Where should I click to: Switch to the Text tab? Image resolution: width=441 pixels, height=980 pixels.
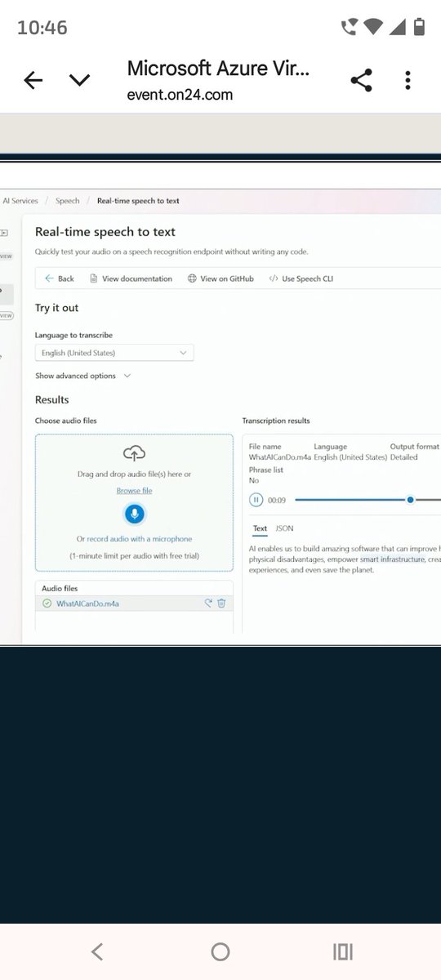pyautogui.click(x=260, y=528)
